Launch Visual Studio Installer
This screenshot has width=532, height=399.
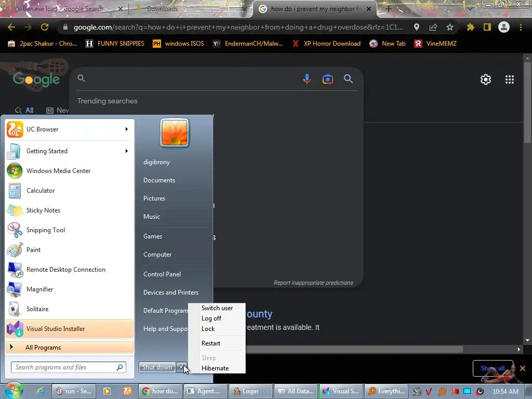pos(70,328)
